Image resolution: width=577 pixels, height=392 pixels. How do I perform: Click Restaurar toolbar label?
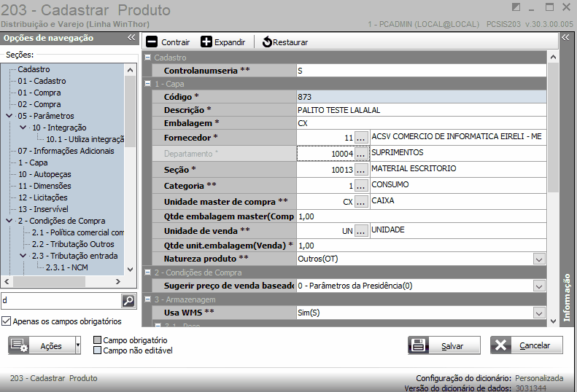pos(290,42)
